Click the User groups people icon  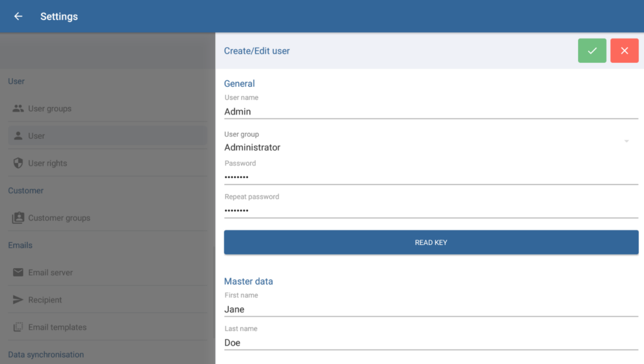[18, 108]
